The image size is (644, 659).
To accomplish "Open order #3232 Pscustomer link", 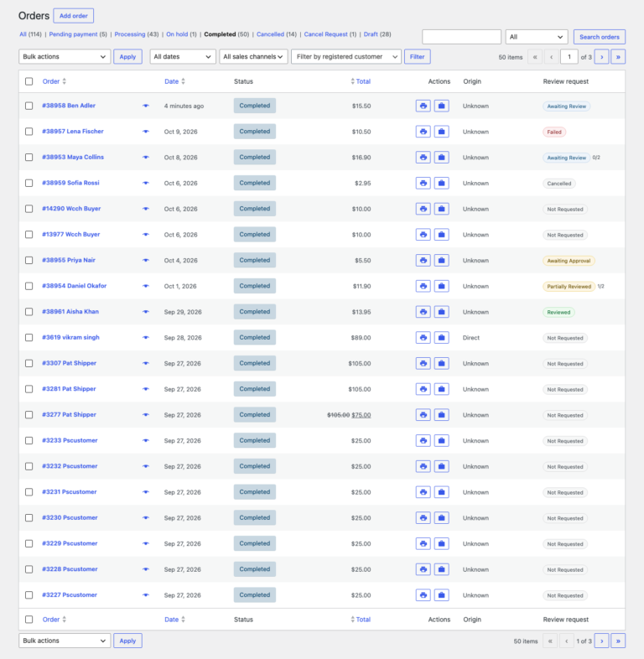I will pyautogui.click(x=70, y=466).
